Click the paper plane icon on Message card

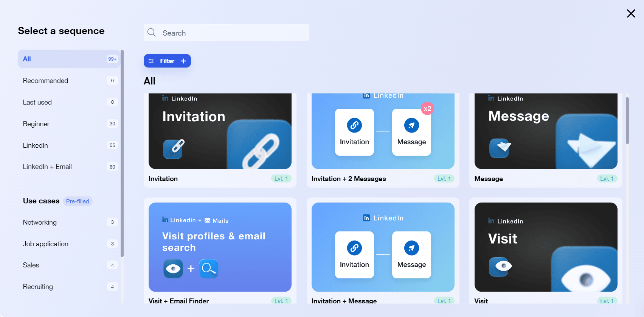499,148
